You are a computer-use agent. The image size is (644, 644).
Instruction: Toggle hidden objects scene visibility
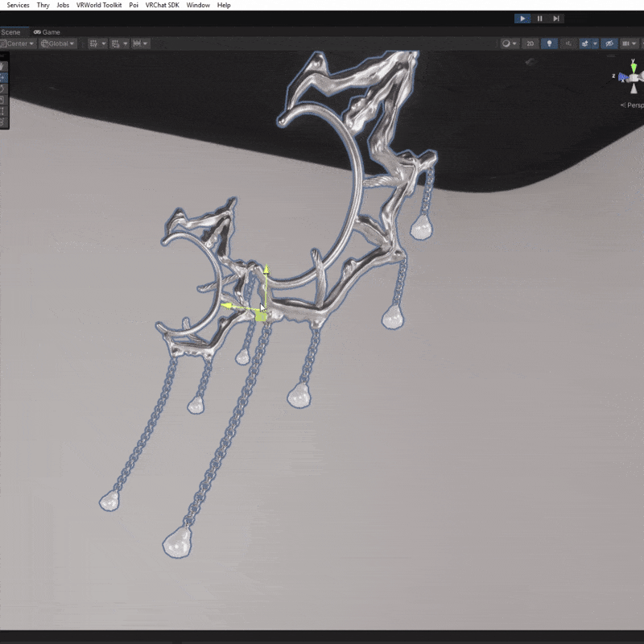pos(610,43)
